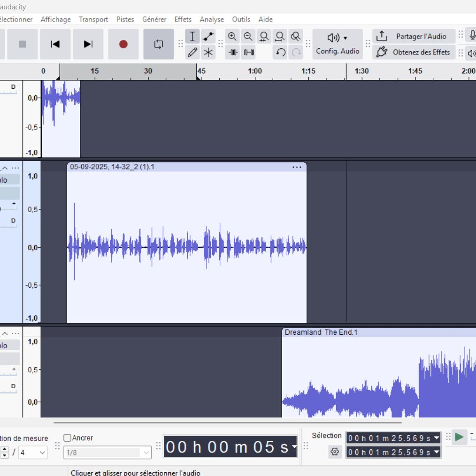
Task: Click the Undo arrow icon
Action: tap(280, 52)
